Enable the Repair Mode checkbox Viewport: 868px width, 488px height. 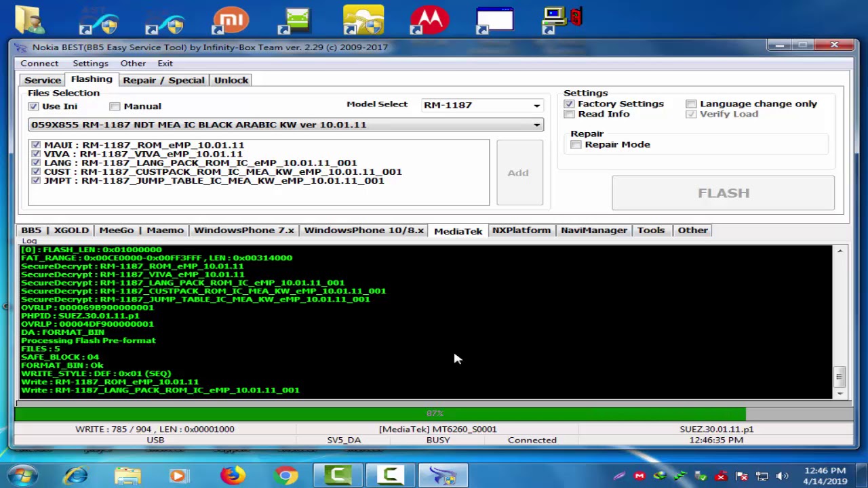576,144
